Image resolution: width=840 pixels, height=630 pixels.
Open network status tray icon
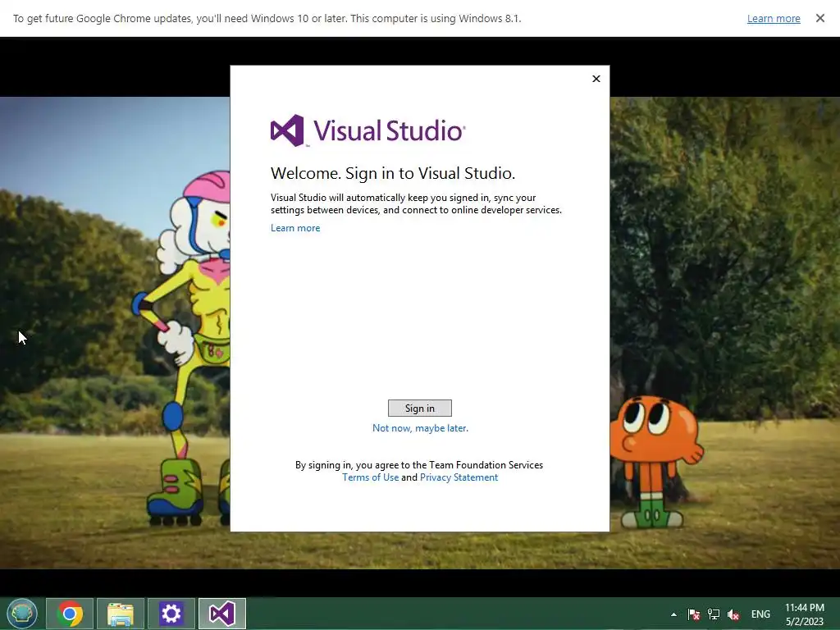coord(714,614)
